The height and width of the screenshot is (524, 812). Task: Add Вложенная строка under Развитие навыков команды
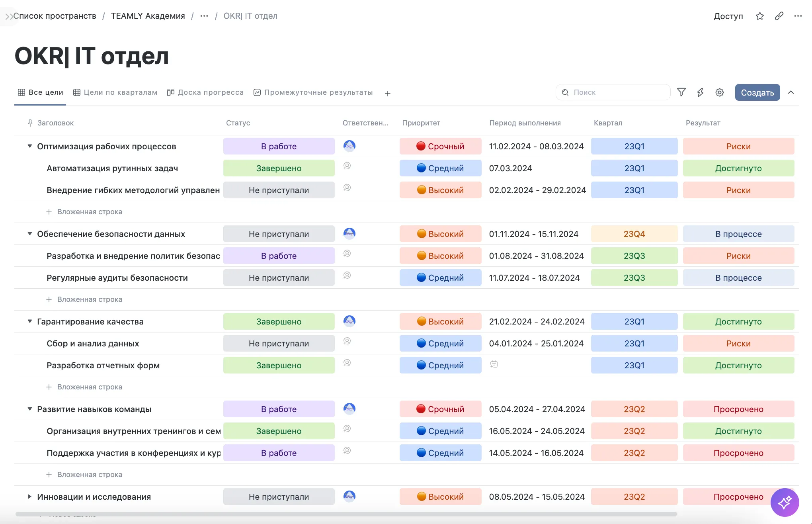[84, 475]
